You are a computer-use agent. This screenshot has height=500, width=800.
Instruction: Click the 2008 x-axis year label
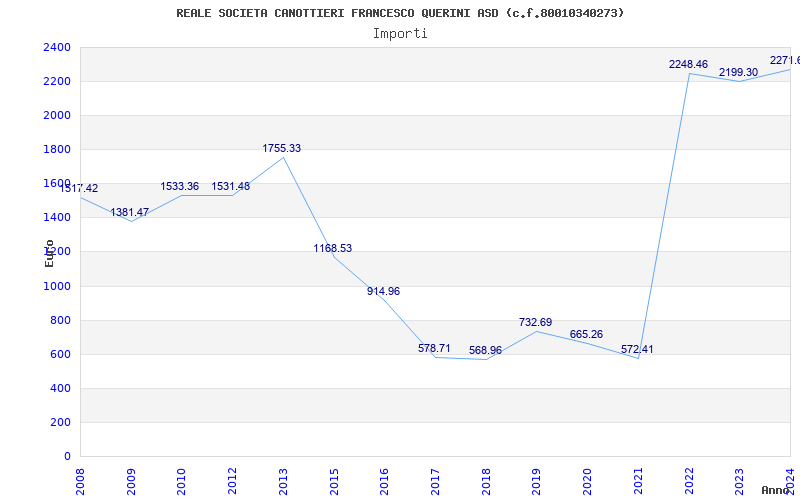coord(80,481)
